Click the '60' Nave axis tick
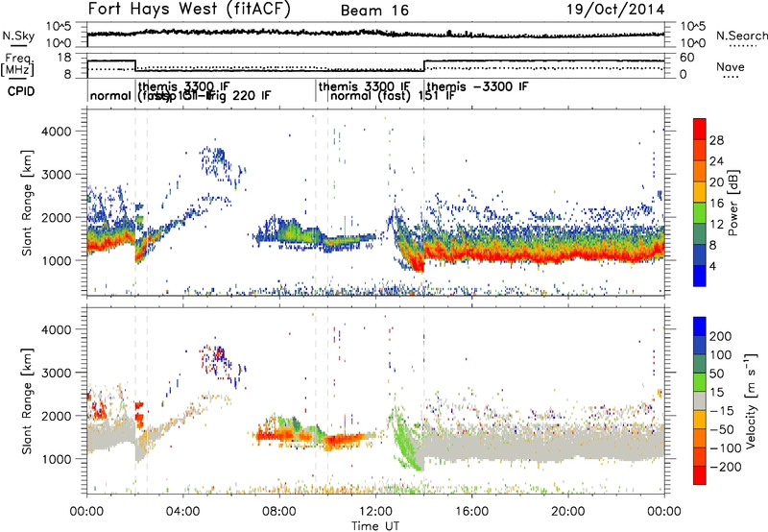Image resolution: width=768 pixels, height=532 pixels. coord(687,58)
